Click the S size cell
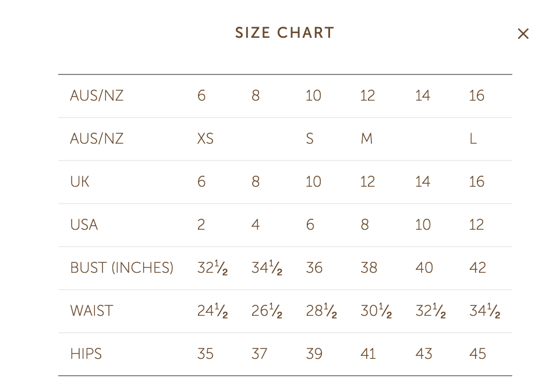 (310, 138)
